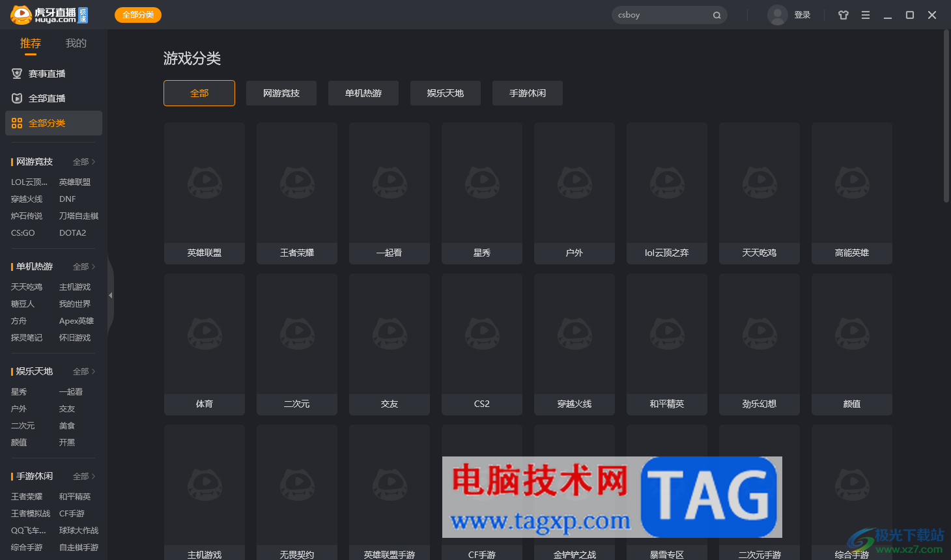Open the 劲乐幻想 game card
The width and height of the screenshot is (951, 560).
[x=759, y=344]
